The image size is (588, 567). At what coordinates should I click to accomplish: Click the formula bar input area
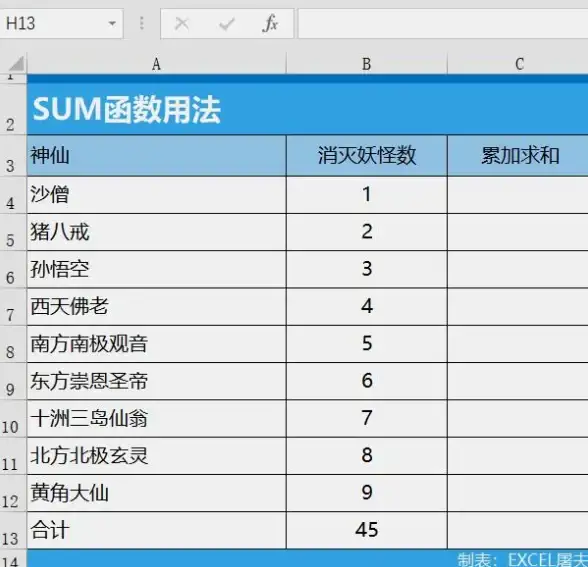pyautogui.click(x=443, y=24)
